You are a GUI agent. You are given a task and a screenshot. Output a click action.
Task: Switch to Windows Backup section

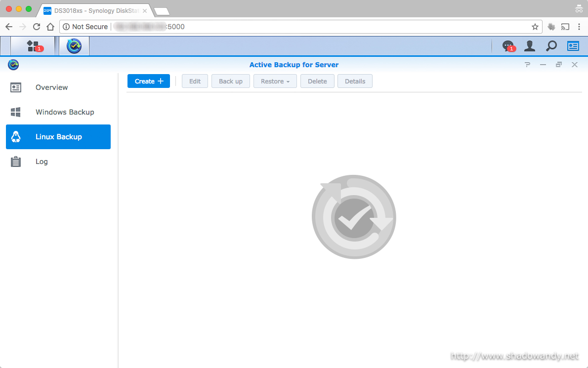pos(58,112)
